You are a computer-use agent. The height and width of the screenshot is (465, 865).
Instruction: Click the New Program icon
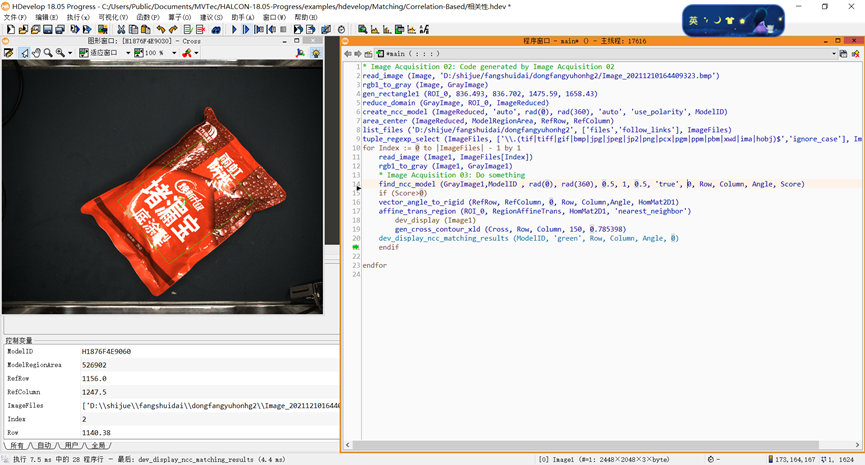[x=10, y=29]
